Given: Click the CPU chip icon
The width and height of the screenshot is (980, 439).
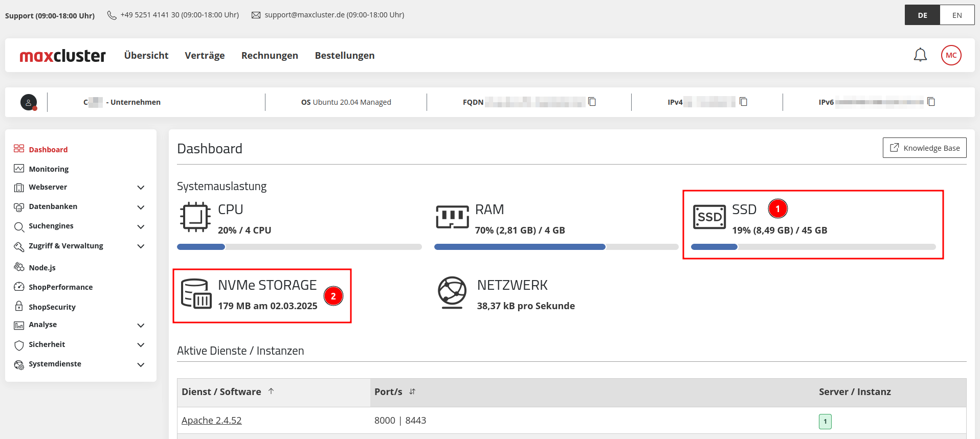Looking at the screenshot, I should coord(195,217).
